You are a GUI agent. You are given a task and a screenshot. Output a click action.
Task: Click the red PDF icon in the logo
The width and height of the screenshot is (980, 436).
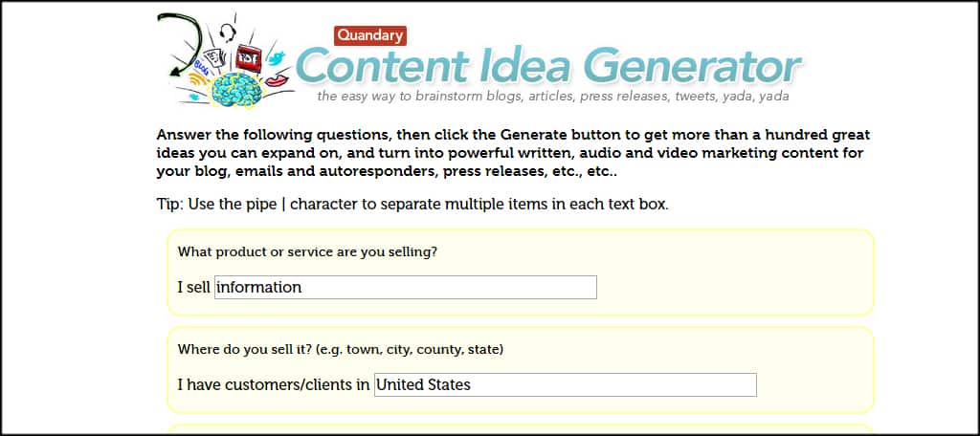[x=249, y=58]
